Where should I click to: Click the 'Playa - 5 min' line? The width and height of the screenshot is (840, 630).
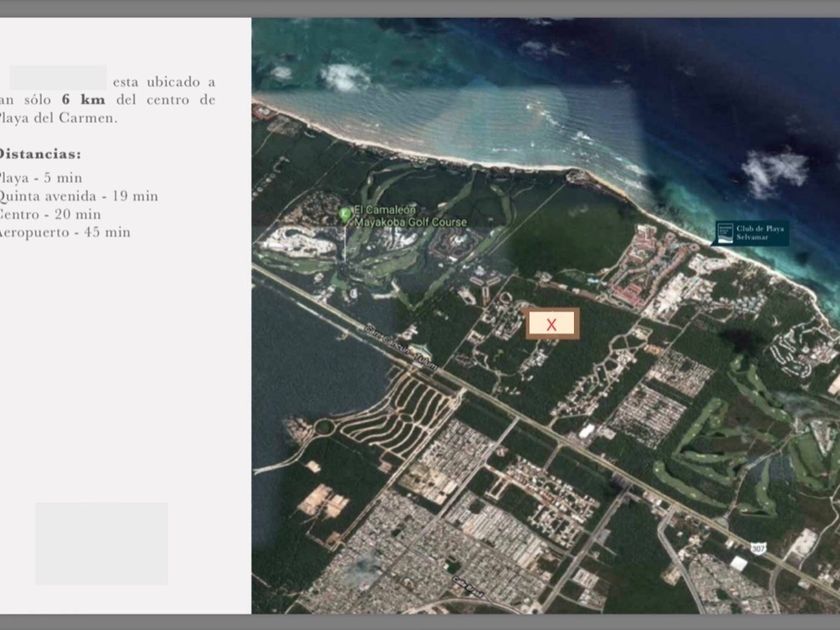41,178
